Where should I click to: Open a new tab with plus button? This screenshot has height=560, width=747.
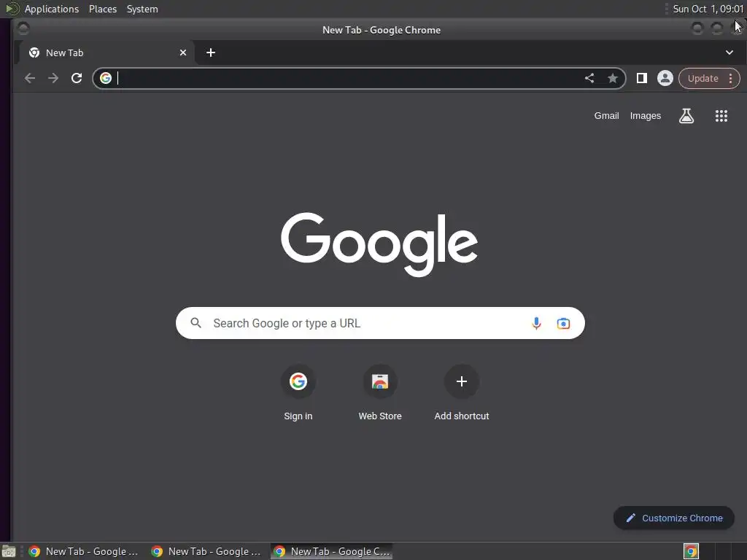[211, 52]
